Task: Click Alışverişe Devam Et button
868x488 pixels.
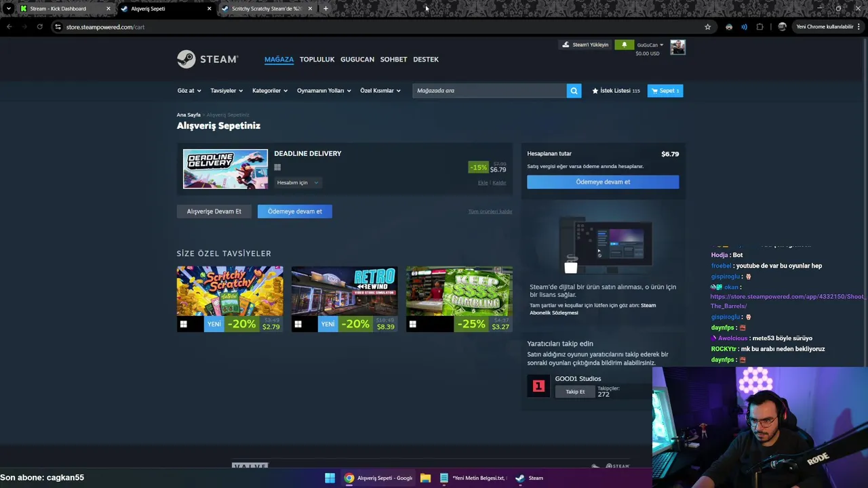Action: pos(214,211)
